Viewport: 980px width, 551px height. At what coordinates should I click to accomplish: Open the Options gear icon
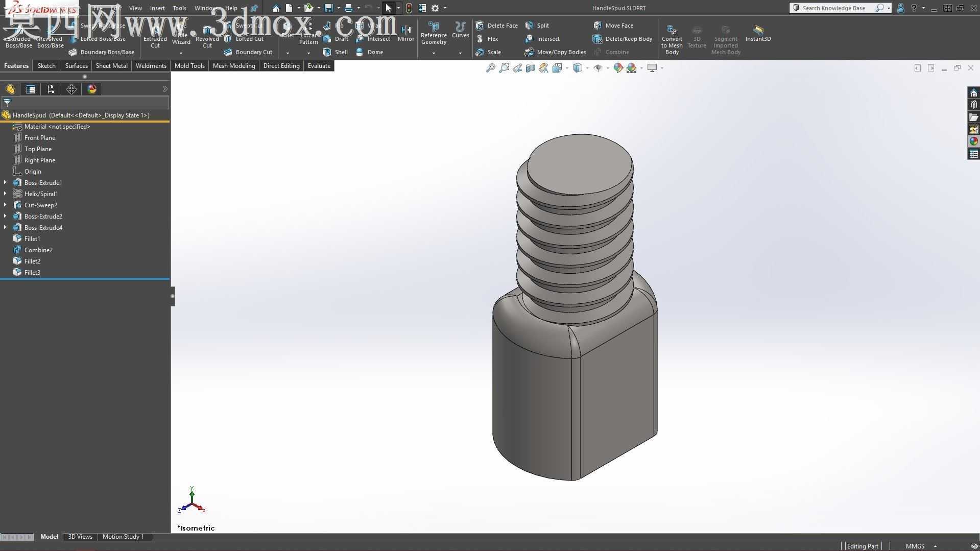tap(435, 8)
